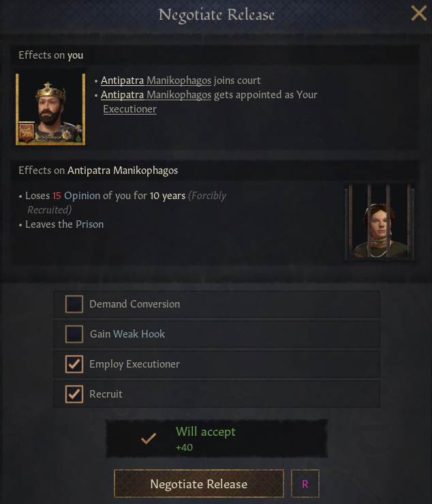Click the Opinion keyword link
Viewport: 432px width, 504px height.
82,196
